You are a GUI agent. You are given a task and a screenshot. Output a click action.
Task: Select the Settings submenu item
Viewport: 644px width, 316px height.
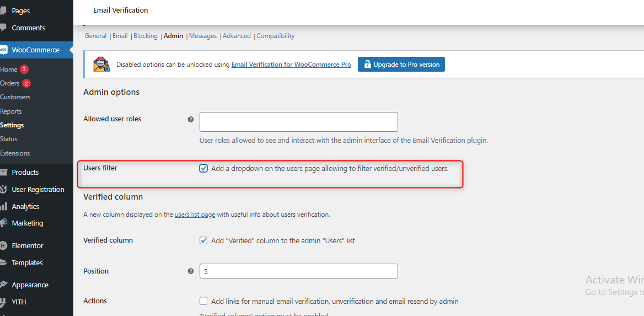[12, 125]
